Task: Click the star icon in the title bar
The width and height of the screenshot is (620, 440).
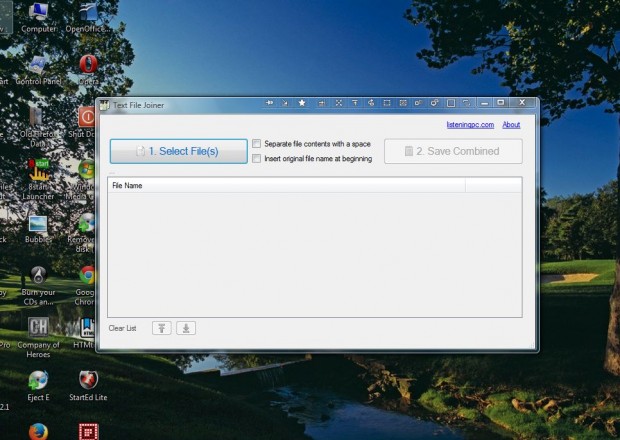Action: (x=302, y=103)
